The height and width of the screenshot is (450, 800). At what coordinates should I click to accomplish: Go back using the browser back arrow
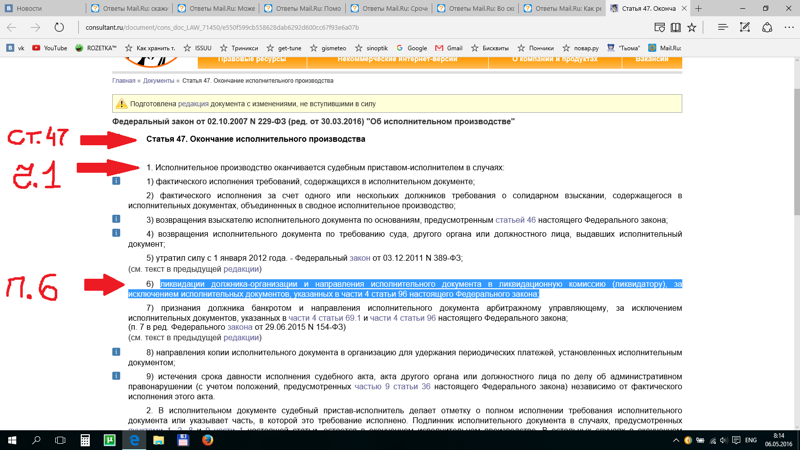coord(12,28)
